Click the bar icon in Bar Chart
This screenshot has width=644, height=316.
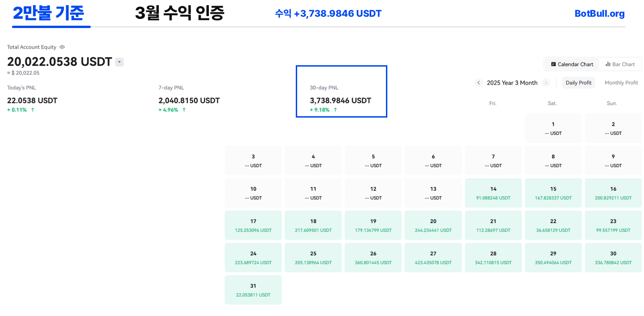[608, 64]
